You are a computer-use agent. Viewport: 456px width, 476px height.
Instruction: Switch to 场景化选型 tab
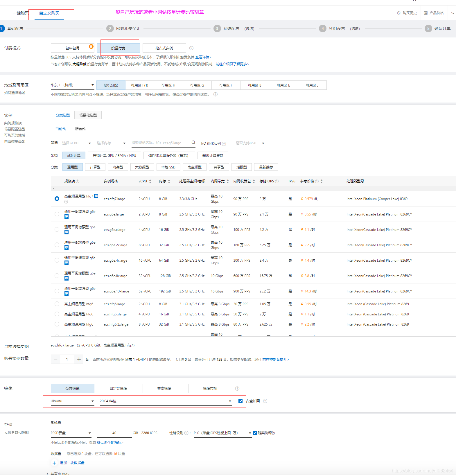(x=88, y=115)
